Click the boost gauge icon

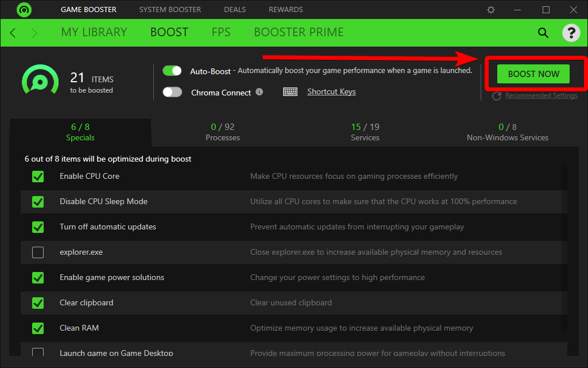(40, 80)
